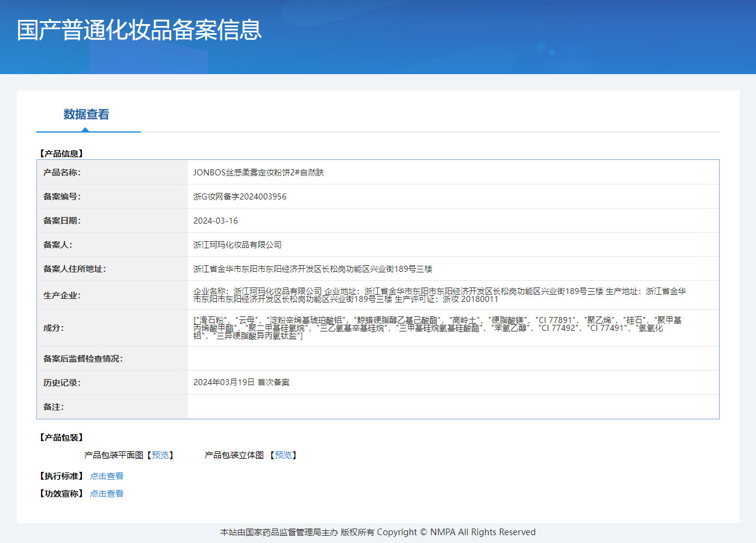The width and height of the screenshot is (756, 543).
Task: Preview the 产品包装平面图 image
Action: pyautogui.click(x=160, y=455)
